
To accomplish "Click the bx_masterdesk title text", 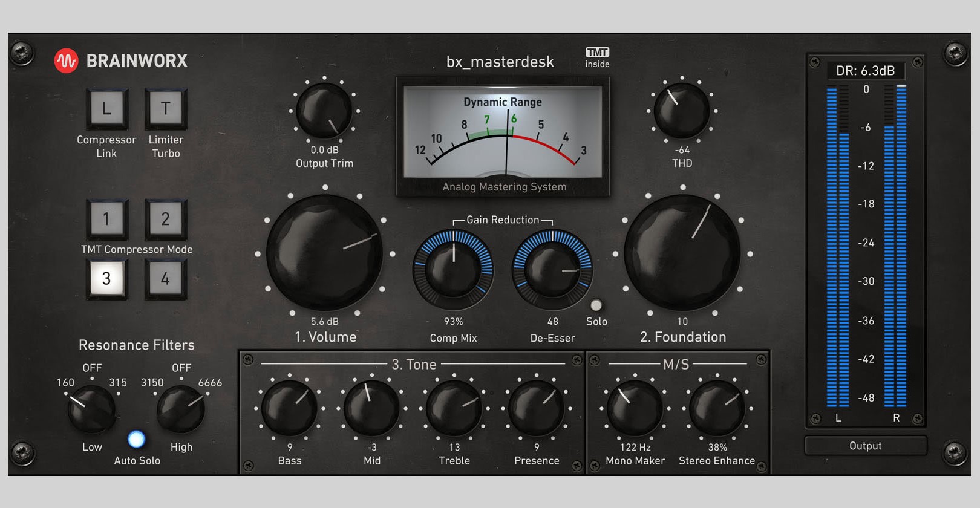I will pos(500,62).
